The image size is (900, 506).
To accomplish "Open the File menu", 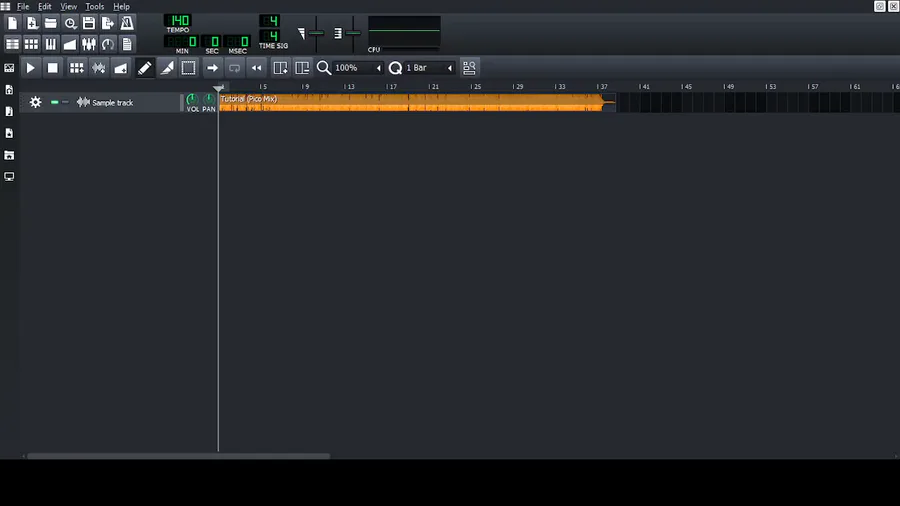I will coord(23,6).
